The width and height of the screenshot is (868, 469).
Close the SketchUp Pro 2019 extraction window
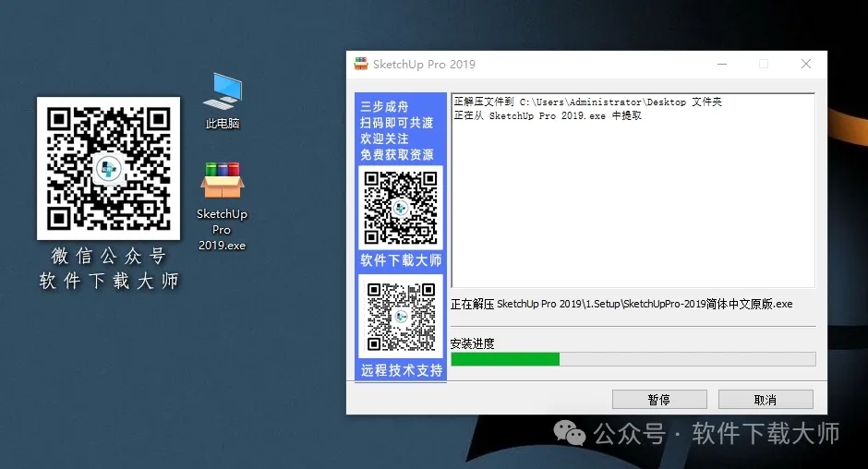pyautogui.click(x=806, y=65)
